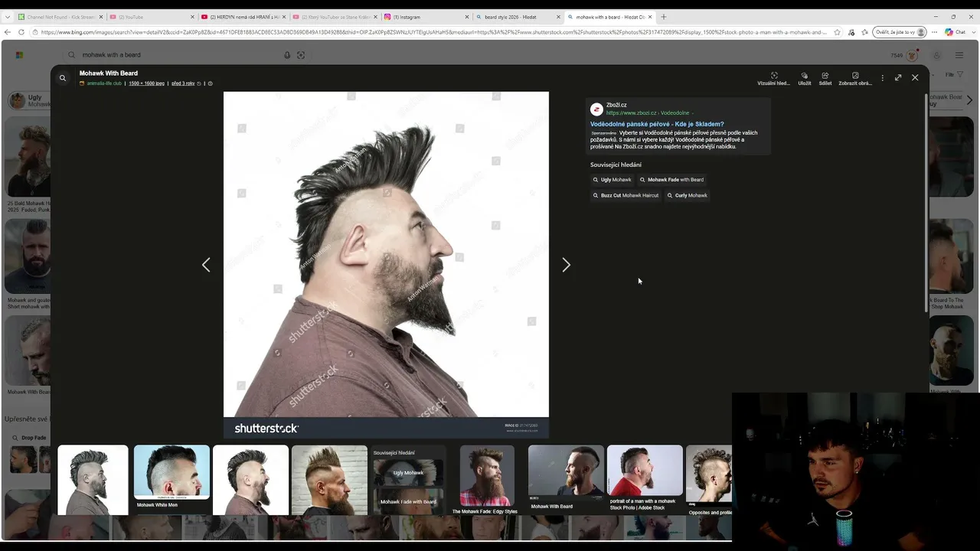Open a new browser tab
Viewport: 980px width, 551px height.
tap(664, 17)
